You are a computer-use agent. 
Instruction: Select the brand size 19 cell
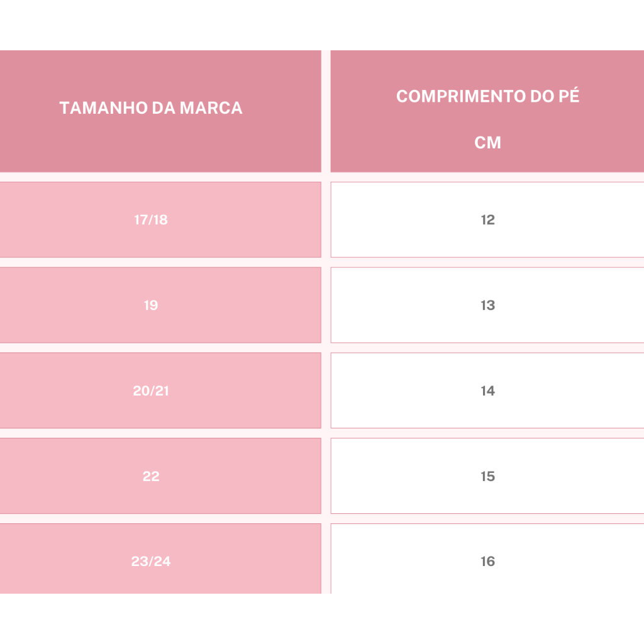click(x=151, y=306)
